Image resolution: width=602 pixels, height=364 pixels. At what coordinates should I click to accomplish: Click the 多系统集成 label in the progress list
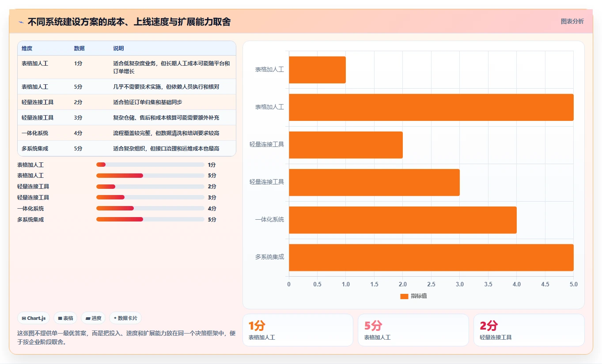click(x=30, y=219)
